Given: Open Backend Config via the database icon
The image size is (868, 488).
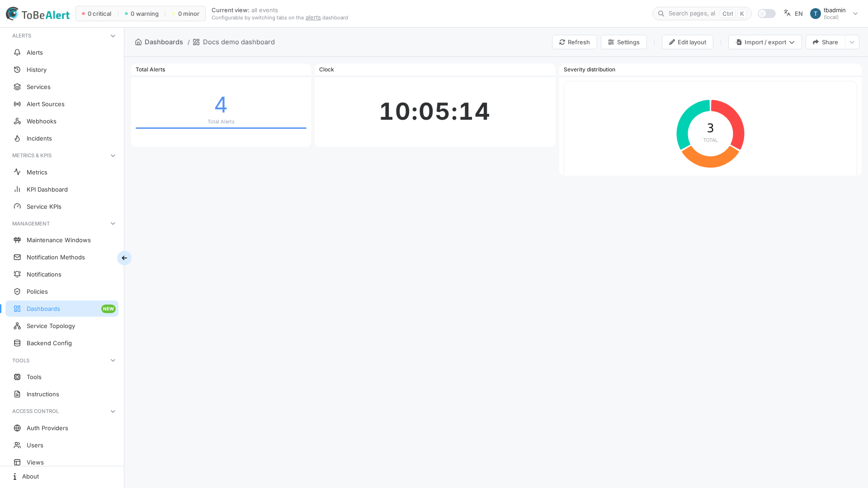Looking at the screenshot, I should tap(17, 343).
